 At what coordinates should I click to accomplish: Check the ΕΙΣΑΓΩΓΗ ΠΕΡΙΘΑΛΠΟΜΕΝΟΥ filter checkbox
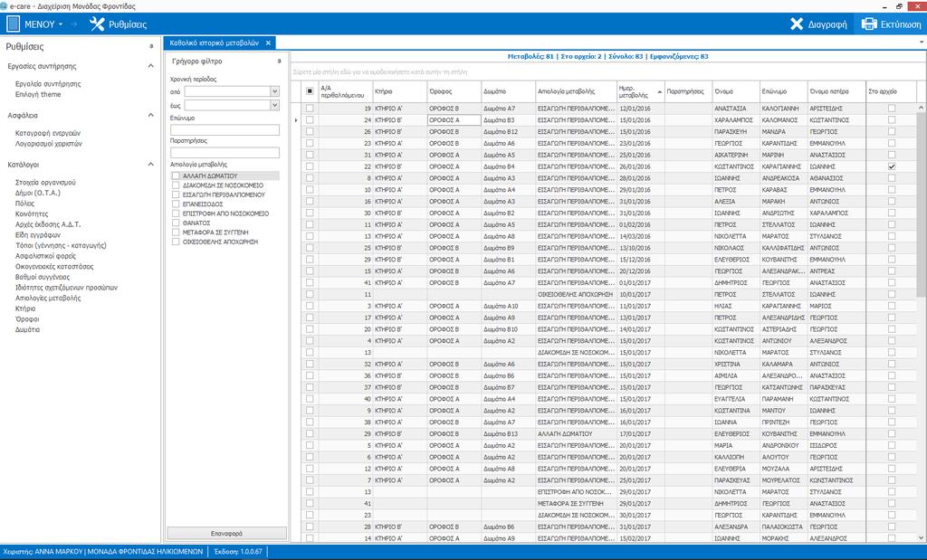[x=176, y=195]
